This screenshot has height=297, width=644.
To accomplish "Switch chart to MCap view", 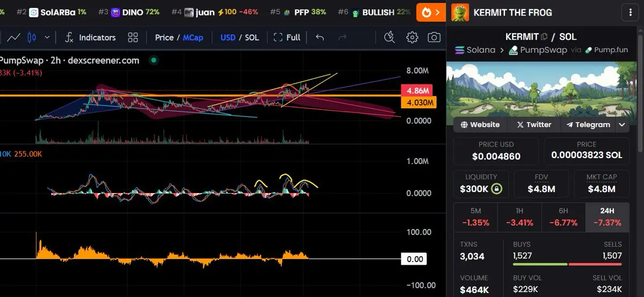I will 193,38.
